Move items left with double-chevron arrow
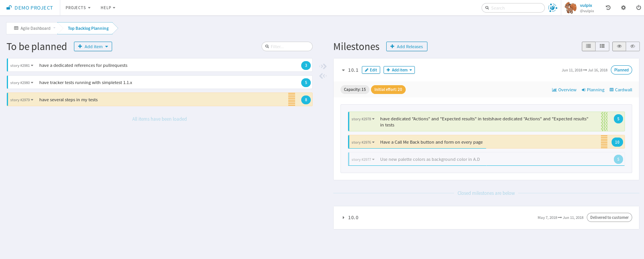Viewport: 644px width, 259px height. point(323,76)
